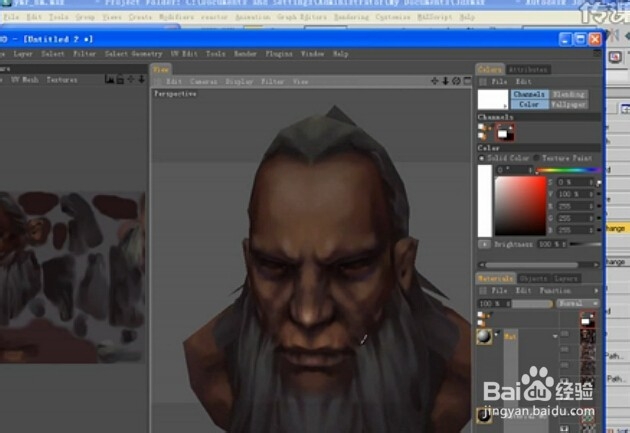
Task: Click the texture panel move icon
Action: tap(131, 80)
